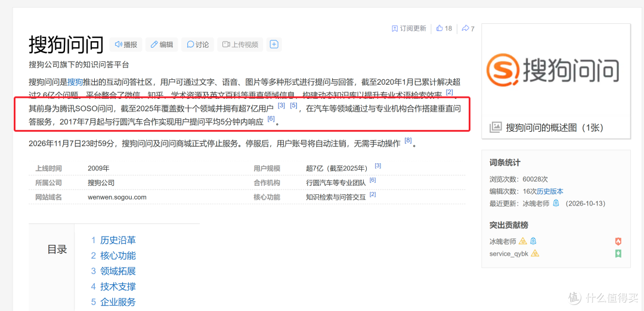Click the 播报 audio playback button

pyautogui.click(x=126, y=45)
